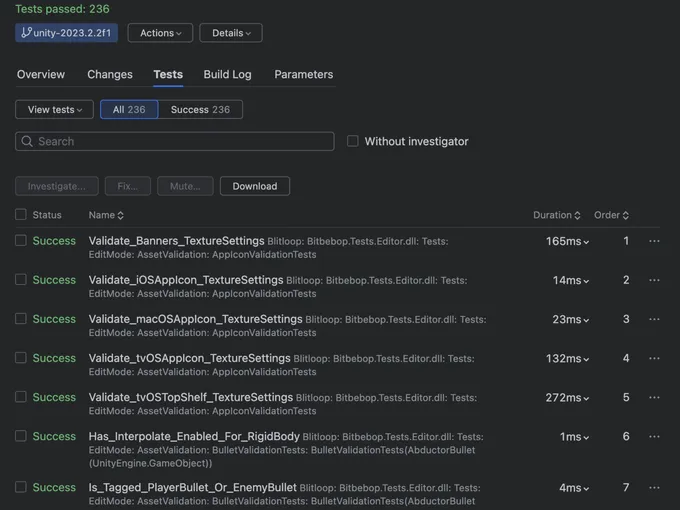The height and width of the screenshot is (510, 680).
Task: Open the Parameters tab
Action: pos(303,74)
